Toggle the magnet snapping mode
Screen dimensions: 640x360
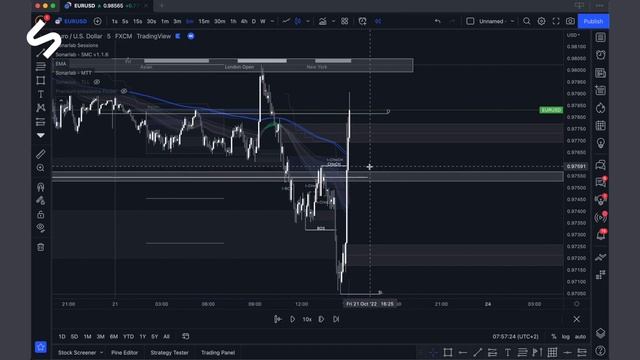(x=40, y=187)
